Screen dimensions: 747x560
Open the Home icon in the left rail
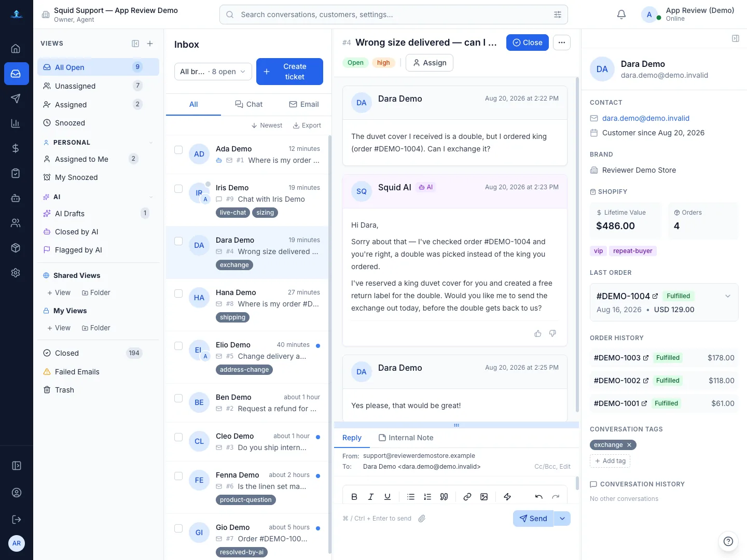click(16, 49)
